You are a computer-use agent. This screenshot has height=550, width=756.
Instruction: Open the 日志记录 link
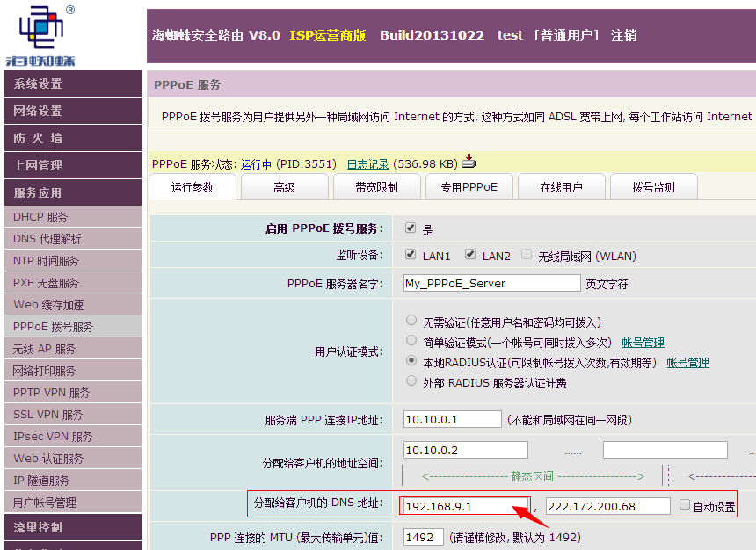[x=367, y=163]
